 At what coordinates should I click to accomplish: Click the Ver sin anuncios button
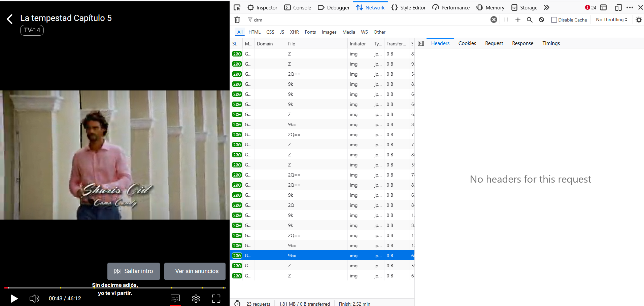point(195,271)
